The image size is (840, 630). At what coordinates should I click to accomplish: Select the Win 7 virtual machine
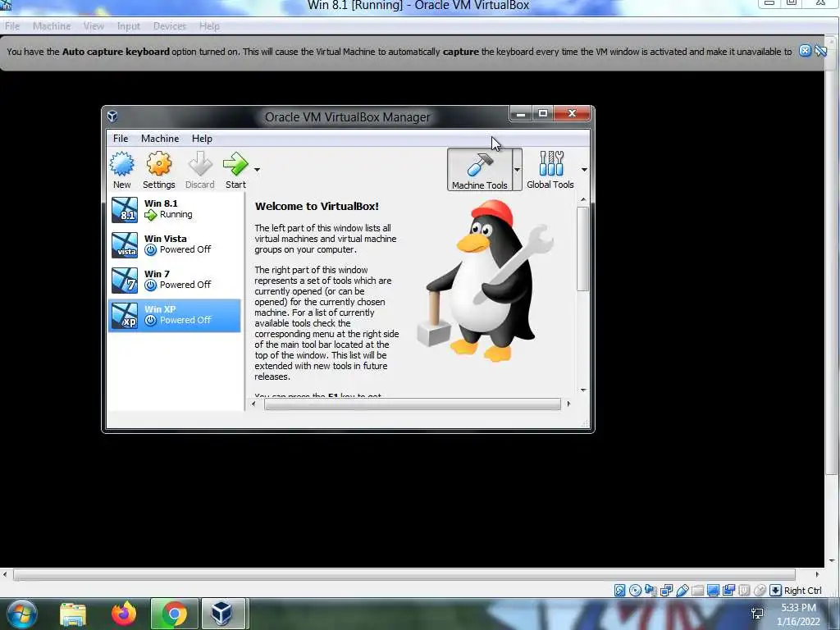175,281
